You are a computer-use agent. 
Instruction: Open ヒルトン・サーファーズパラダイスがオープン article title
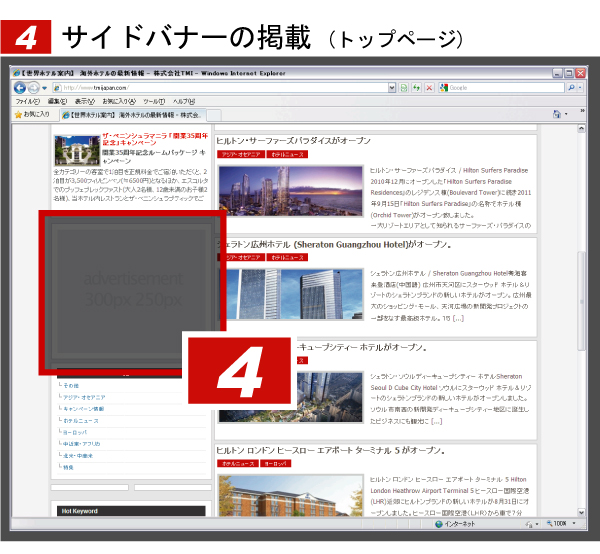(x=293, y=141)
